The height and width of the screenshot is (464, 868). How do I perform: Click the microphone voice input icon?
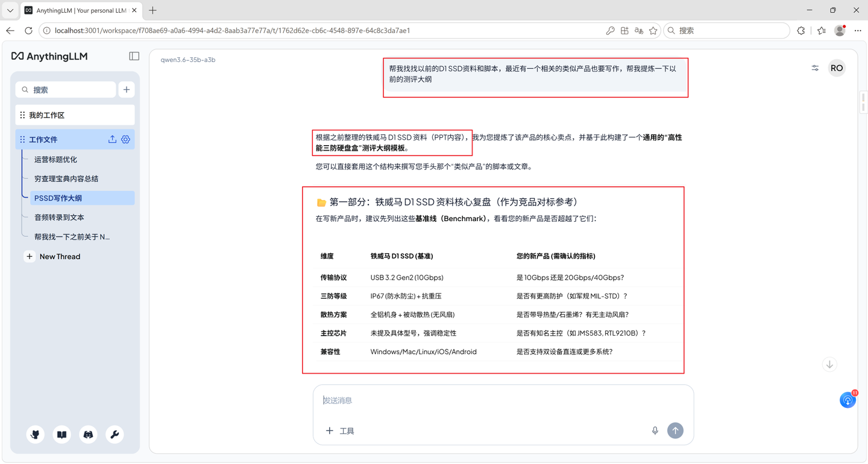coord(655,431)
